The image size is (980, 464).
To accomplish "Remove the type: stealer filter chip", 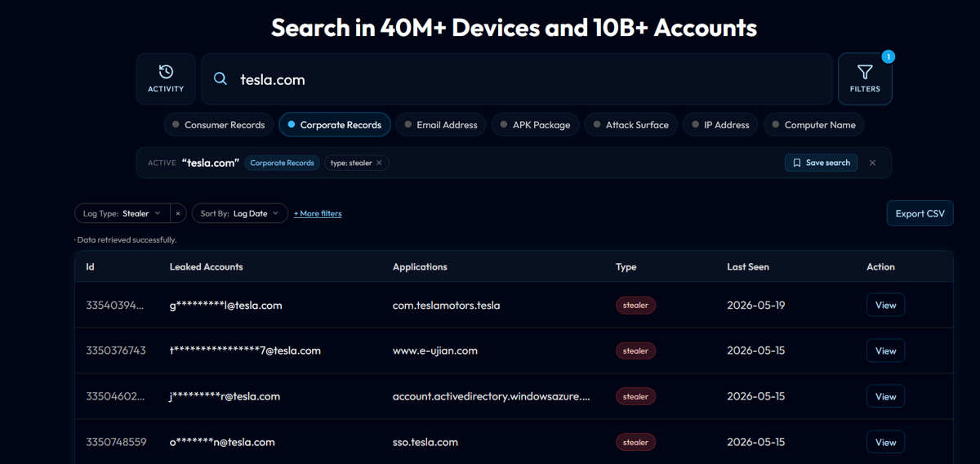I will [379, 163].
